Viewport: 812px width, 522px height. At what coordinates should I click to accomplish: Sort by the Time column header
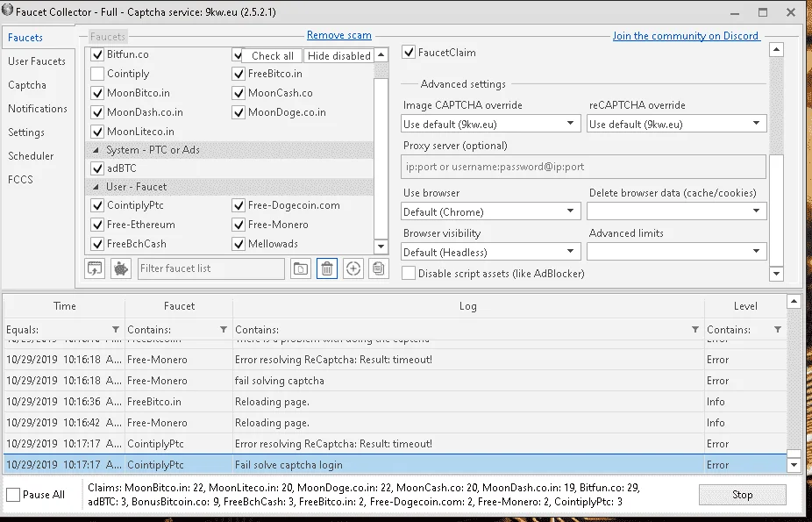point(65,306)
